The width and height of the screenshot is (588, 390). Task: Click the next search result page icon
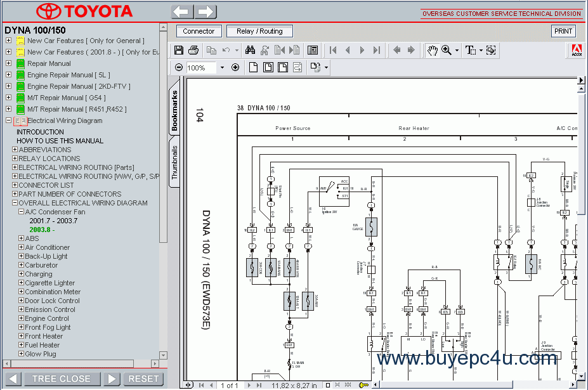(294, 50)
